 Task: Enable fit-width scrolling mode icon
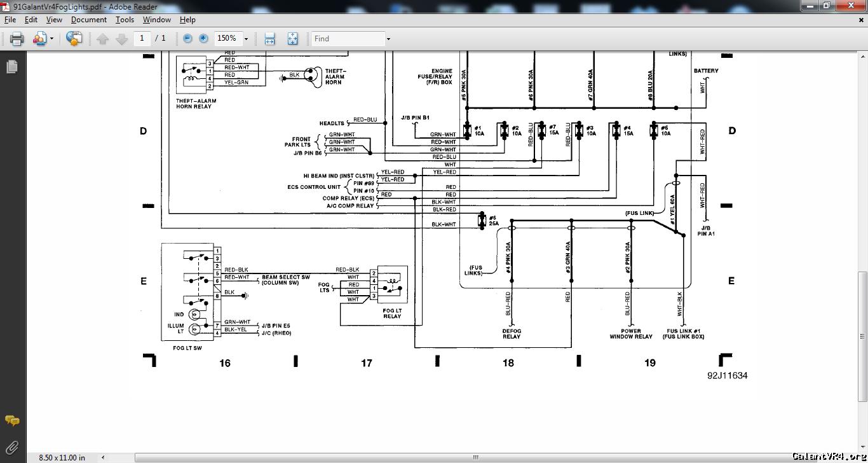click(x=269, y=39)
